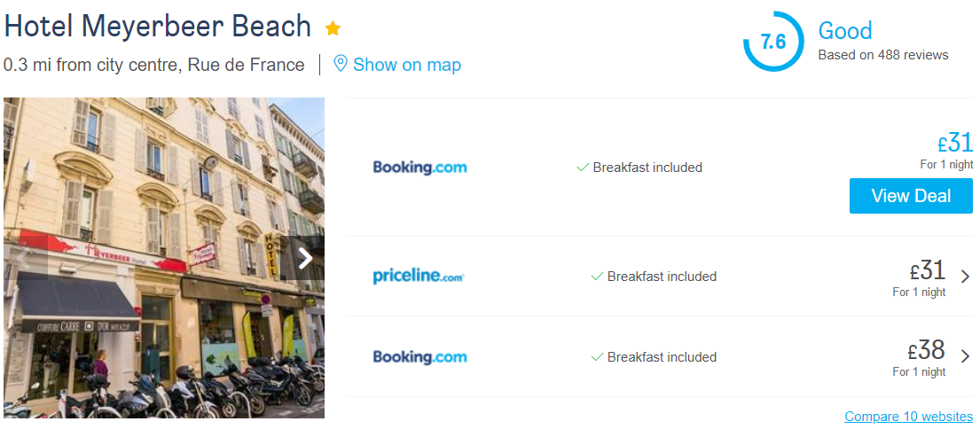Click the priceline.com logo

(x=418, y=276)
